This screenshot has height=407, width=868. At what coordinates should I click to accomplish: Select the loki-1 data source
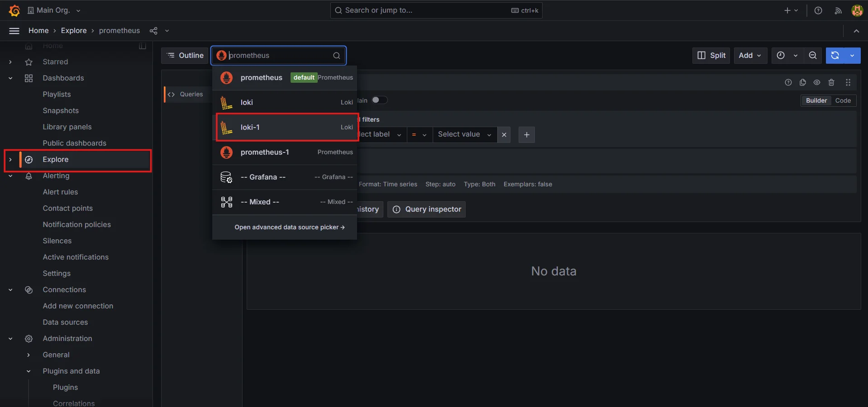coord(285,128)
